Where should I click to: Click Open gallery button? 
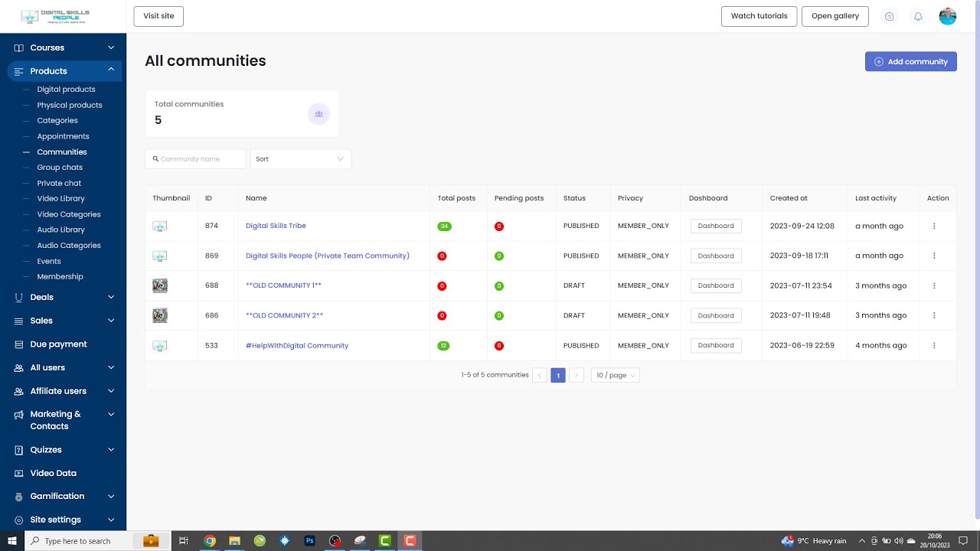(x=835, y=16)
